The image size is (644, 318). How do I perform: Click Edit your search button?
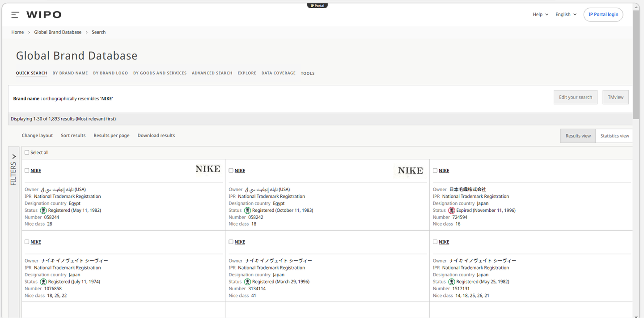coord(575,97)
